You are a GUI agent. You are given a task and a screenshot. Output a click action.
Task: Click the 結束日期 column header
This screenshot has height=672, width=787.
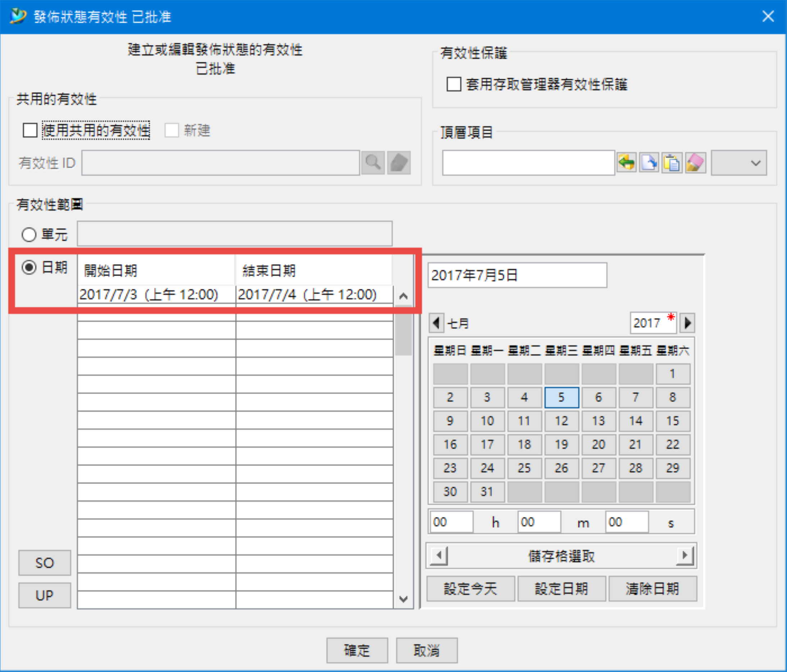(313, 271)
